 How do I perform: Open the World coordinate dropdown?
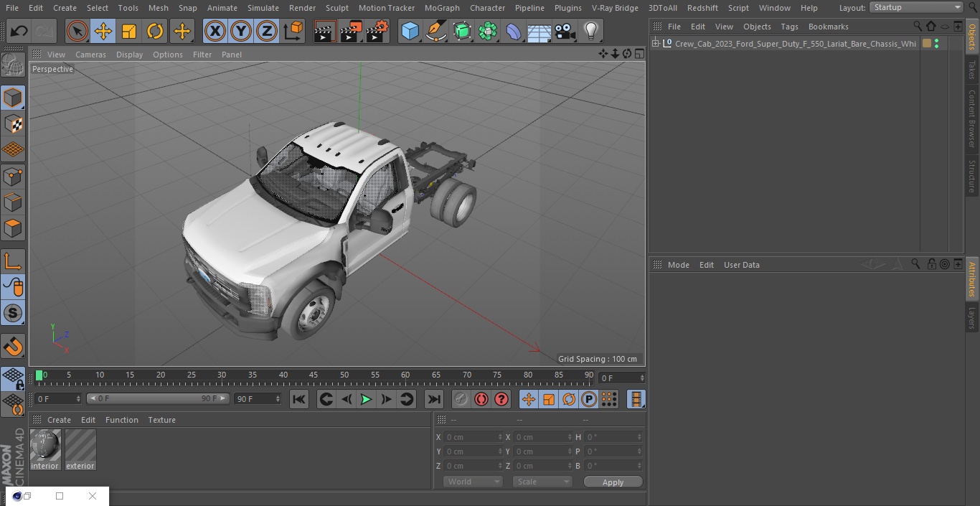(x=473, y=482)
